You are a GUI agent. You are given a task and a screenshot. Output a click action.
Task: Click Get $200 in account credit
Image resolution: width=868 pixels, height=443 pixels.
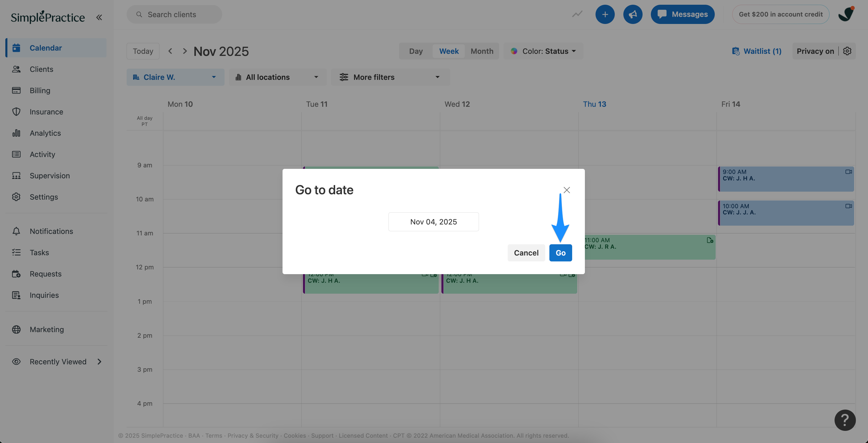pos(780,14)
